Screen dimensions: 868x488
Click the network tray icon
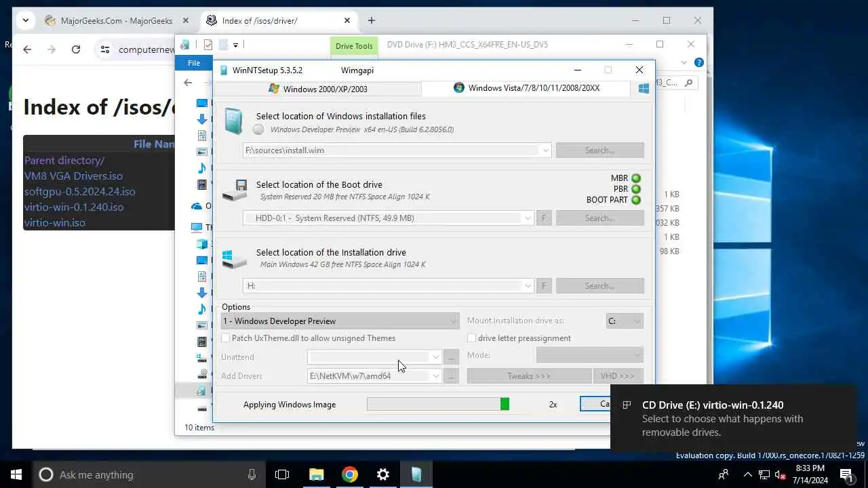764,474
